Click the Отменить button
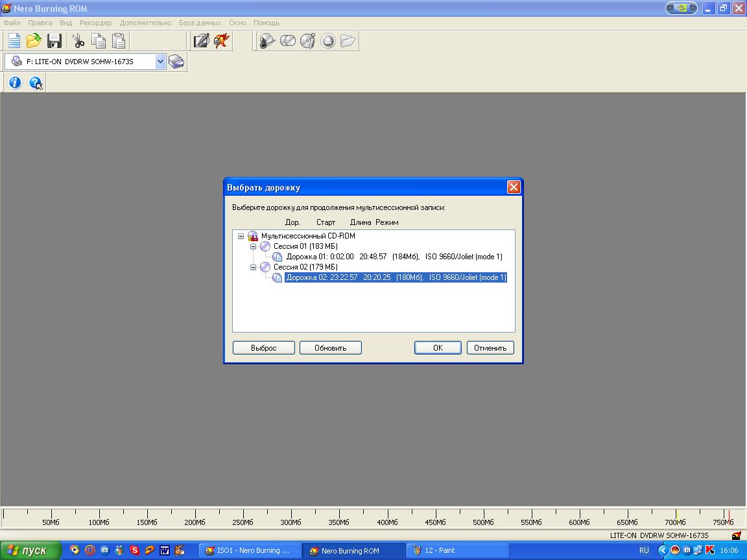The width and height of the screenshot is (747, 560). (490, 347)
